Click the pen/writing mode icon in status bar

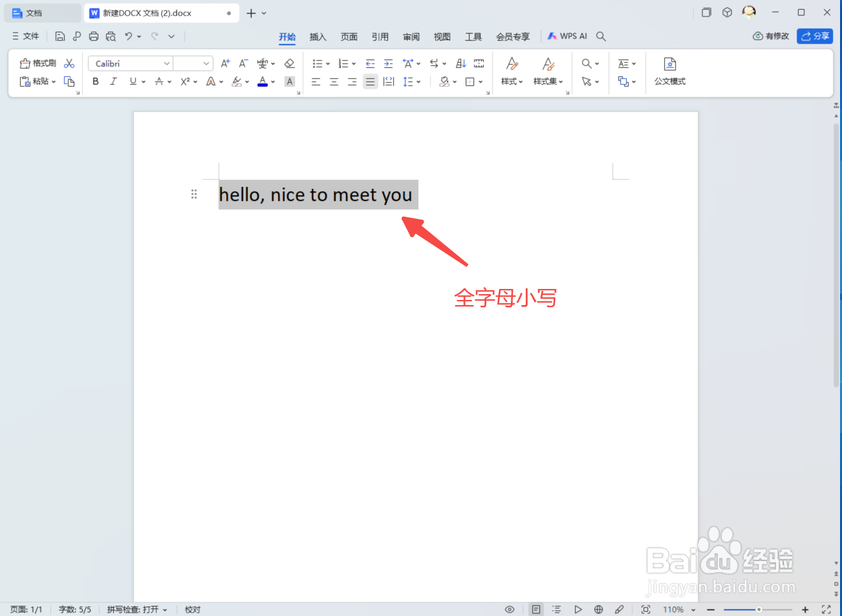point(620,610)
